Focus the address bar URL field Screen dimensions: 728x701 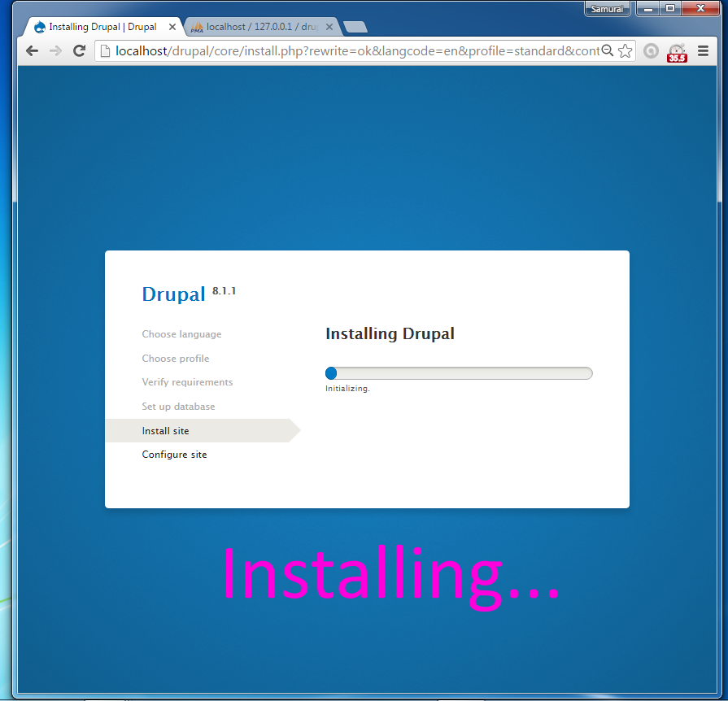click(358, 50)
